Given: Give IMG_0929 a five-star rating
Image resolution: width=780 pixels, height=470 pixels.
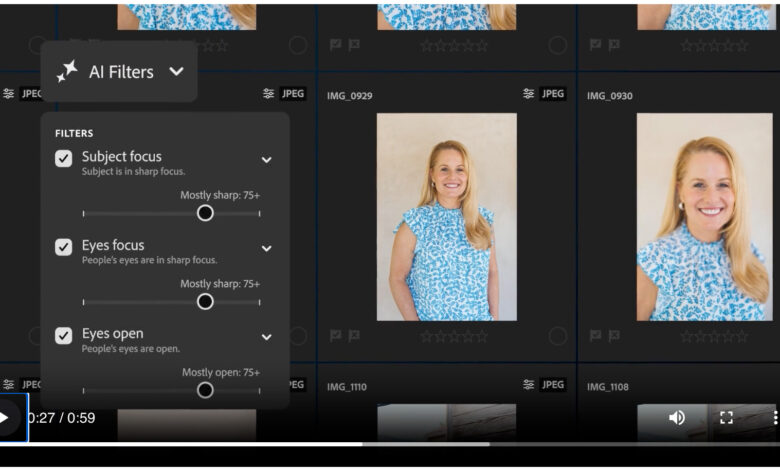Looking at the screenshot, I should coord(481,337).
